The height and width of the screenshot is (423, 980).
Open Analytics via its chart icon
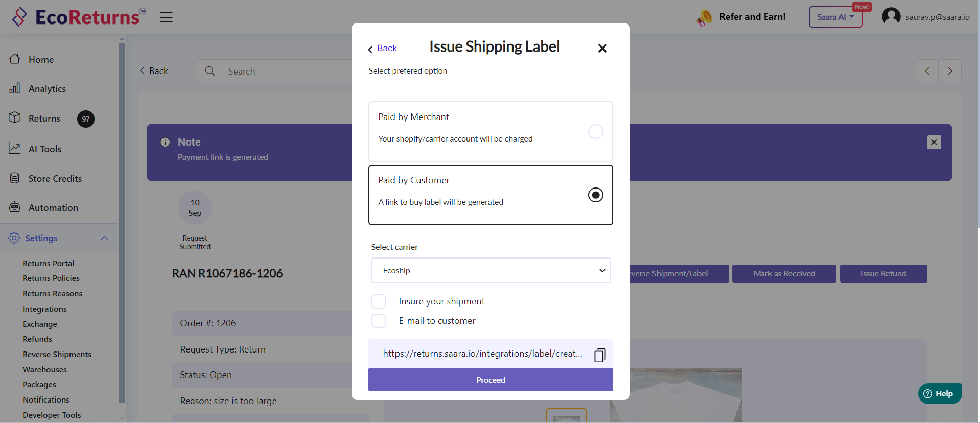coord(15,88)
